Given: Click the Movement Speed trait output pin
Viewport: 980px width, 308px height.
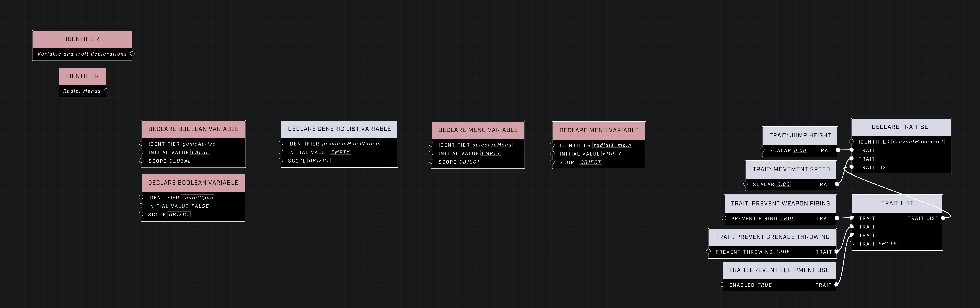Looking at the screenshot, I should click(837, 184).
